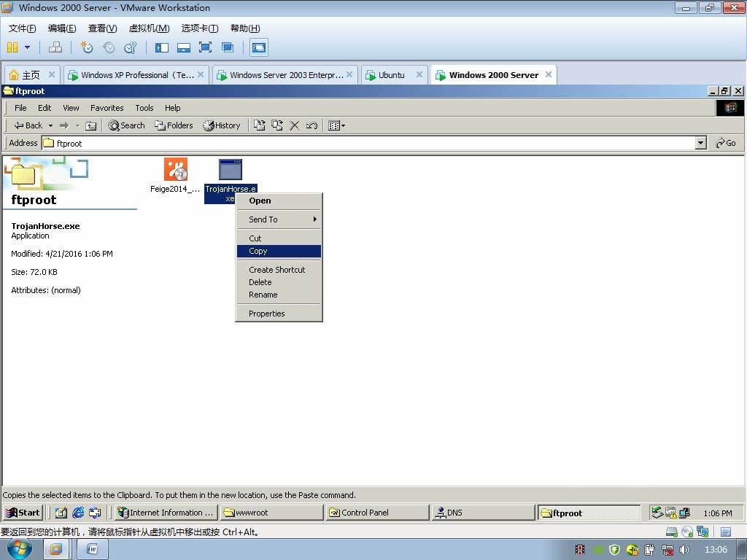Click the Unity mode icon
The image size is (747, 560).
tap(228, 47)
